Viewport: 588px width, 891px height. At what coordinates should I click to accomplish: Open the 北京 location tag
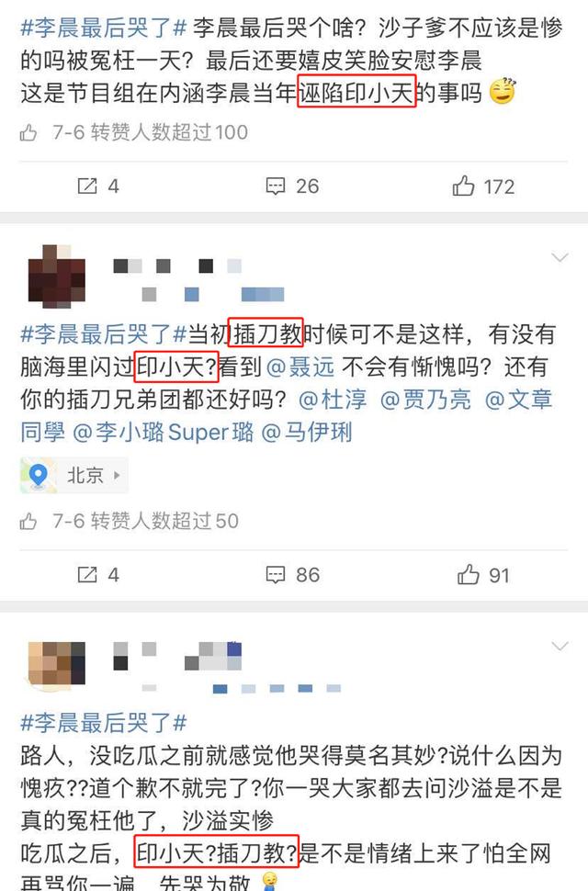tap(73, 475)
